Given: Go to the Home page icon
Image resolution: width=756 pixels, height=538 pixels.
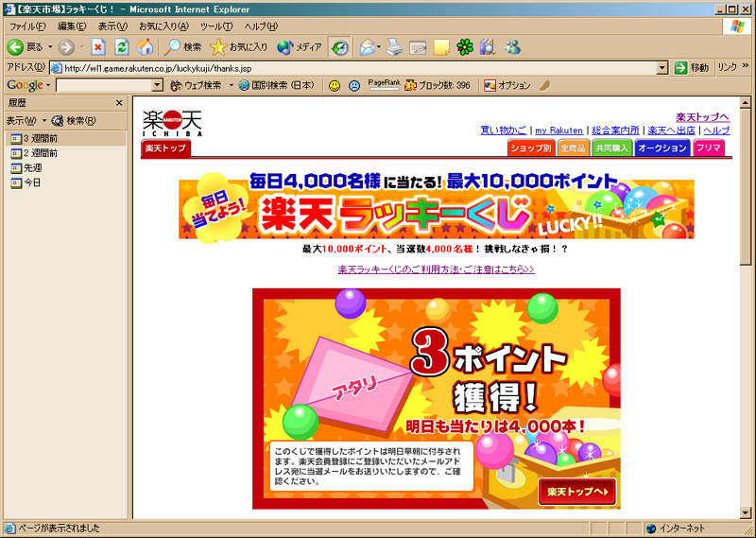Looking at the screenshot, I should click(x=145, y=47).
